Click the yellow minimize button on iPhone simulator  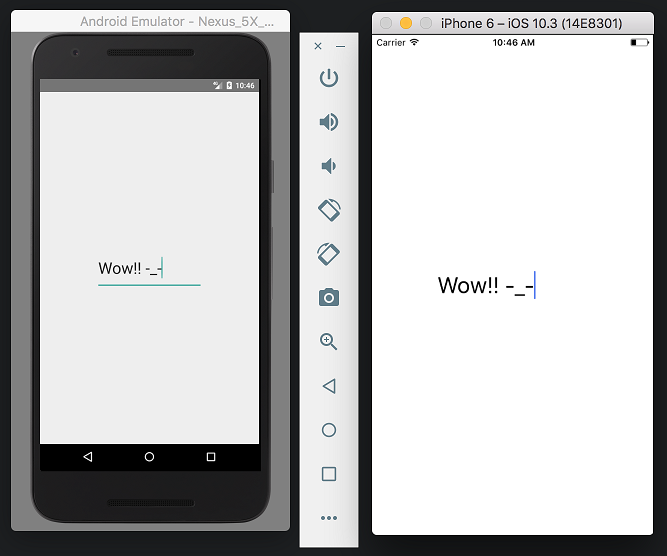tap(406, 23)
